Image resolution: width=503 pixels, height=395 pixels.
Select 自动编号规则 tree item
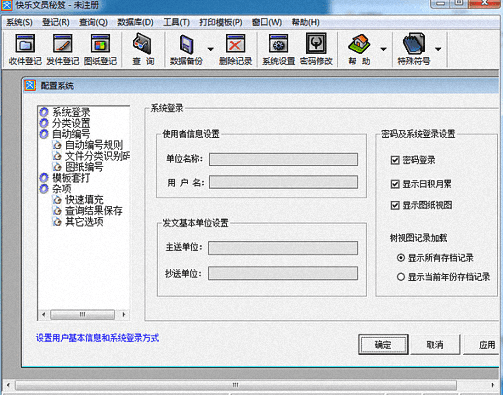[94, 145]
